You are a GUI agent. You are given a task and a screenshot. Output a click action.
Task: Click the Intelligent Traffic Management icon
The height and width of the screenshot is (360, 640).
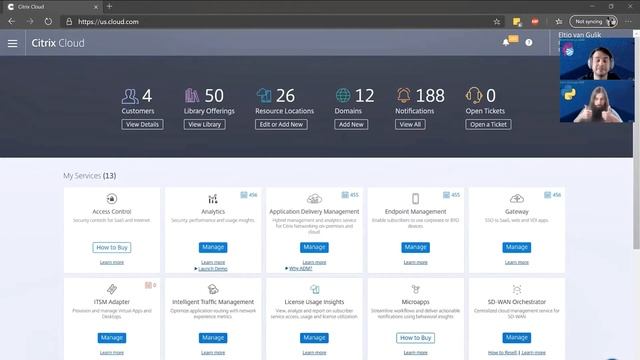tap(213, 289)
